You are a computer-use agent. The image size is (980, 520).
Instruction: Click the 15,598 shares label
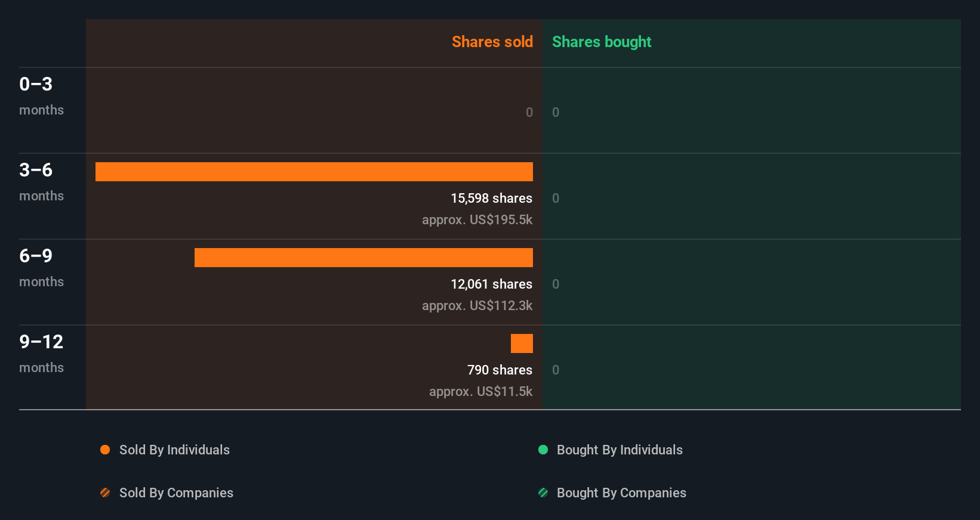[x=491, y=198]
